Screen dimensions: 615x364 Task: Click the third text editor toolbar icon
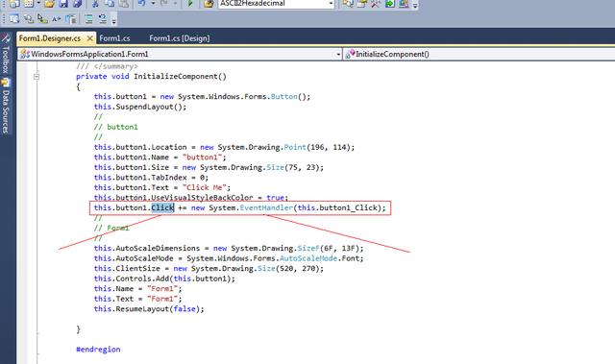pyautogui.click(x=42, y=18)
